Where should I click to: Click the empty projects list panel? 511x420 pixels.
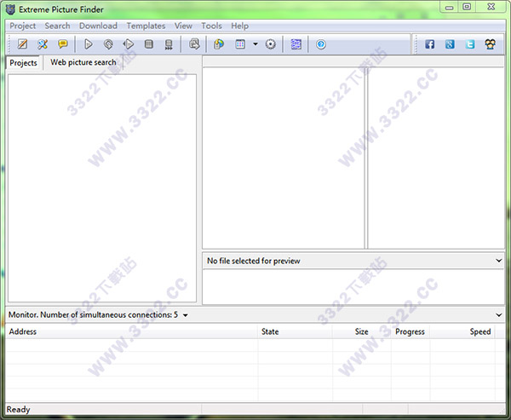point(102,188)
